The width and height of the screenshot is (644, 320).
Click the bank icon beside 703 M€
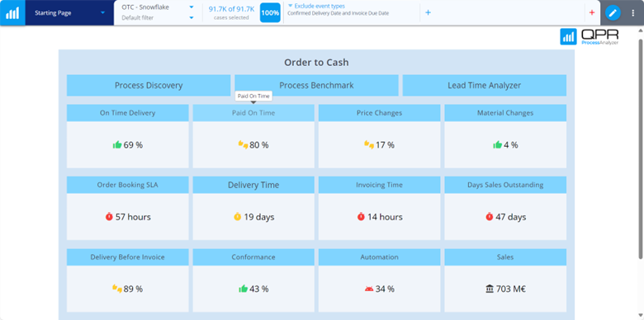[x=490, y=289]
